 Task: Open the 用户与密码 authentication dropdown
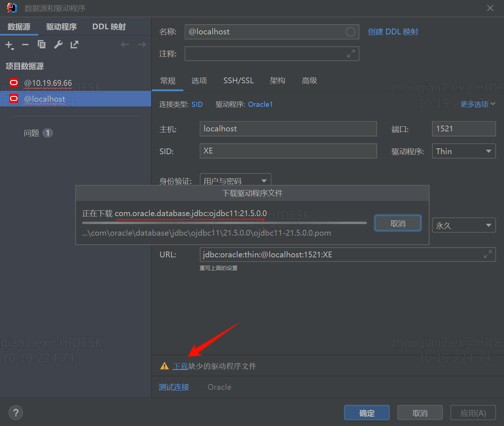(x=235, y=180)
